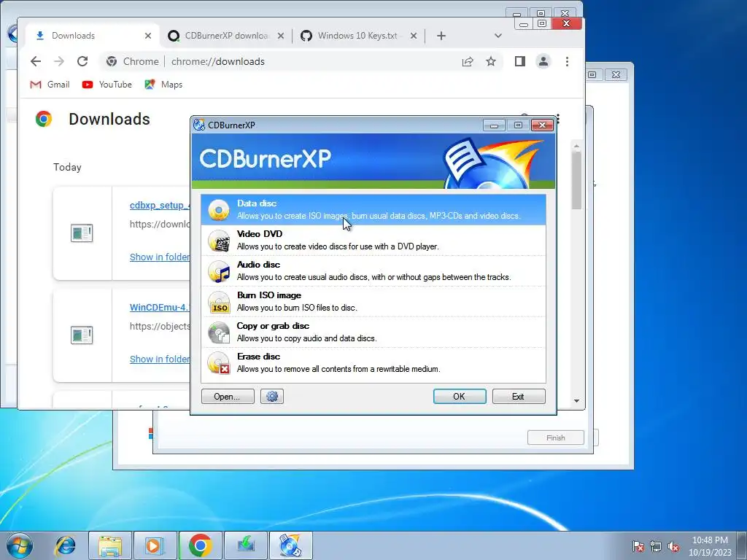Viewport: 747px width, 560px height.
Task: Show cdbxp_setup in folder
Action: click(160, 257)
